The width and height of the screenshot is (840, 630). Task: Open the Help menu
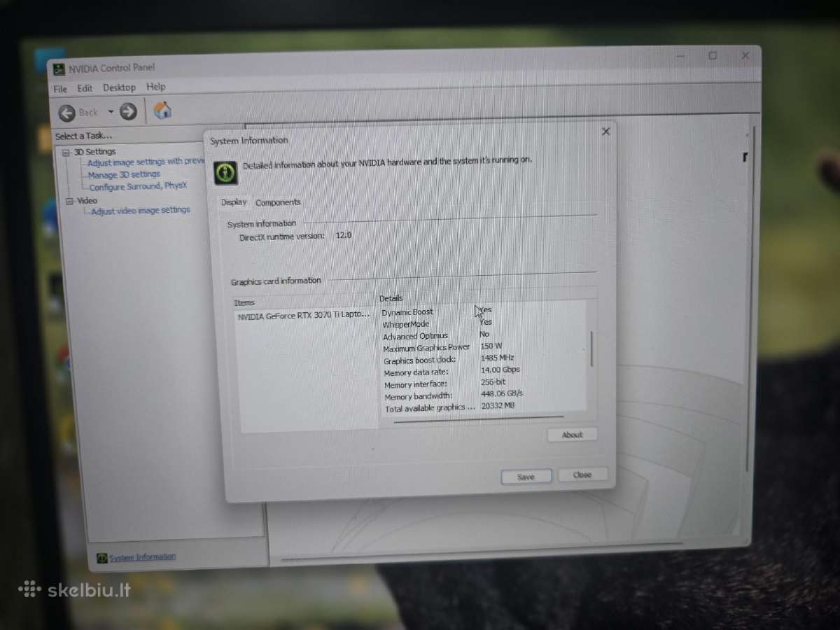click(x=156, y=87)
